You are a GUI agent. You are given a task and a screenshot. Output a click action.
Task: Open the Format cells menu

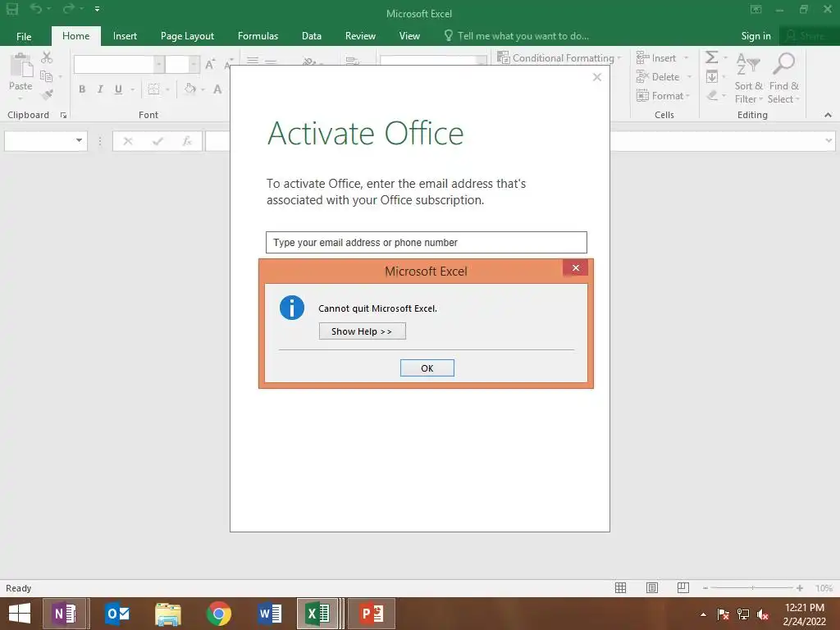point(663,96)
